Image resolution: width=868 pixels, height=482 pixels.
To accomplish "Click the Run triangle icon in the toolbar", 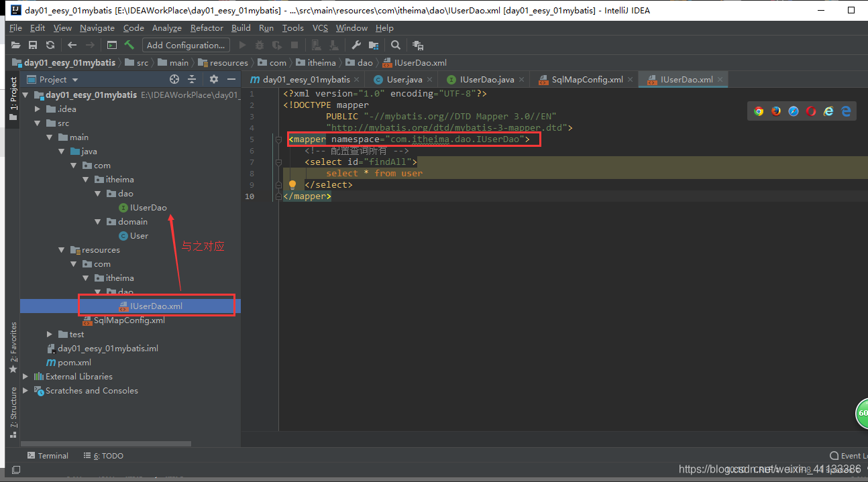I will (x=242, y=45).
